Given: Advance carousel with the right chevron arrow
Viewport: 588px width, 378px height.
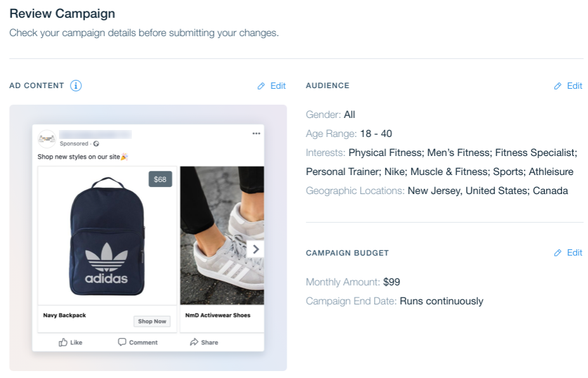Looking at the screenshot, I should [256, 249].
